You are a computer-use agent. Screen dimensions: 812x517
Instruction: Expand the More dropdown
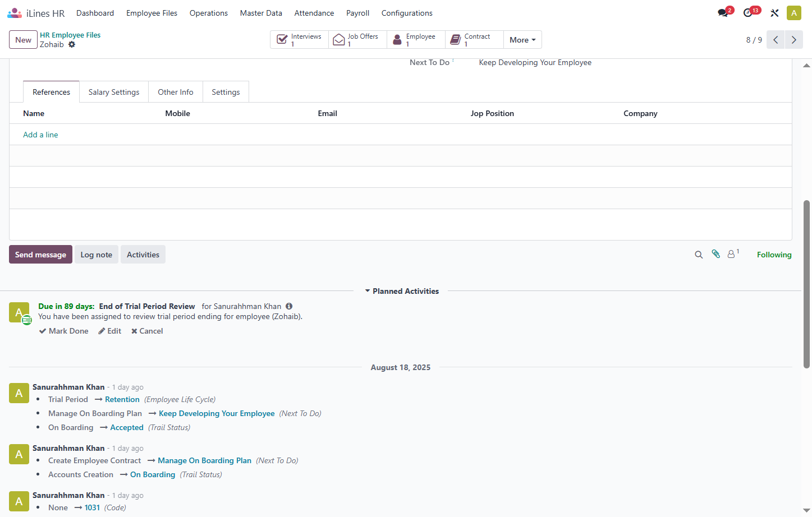coord(522,40)
